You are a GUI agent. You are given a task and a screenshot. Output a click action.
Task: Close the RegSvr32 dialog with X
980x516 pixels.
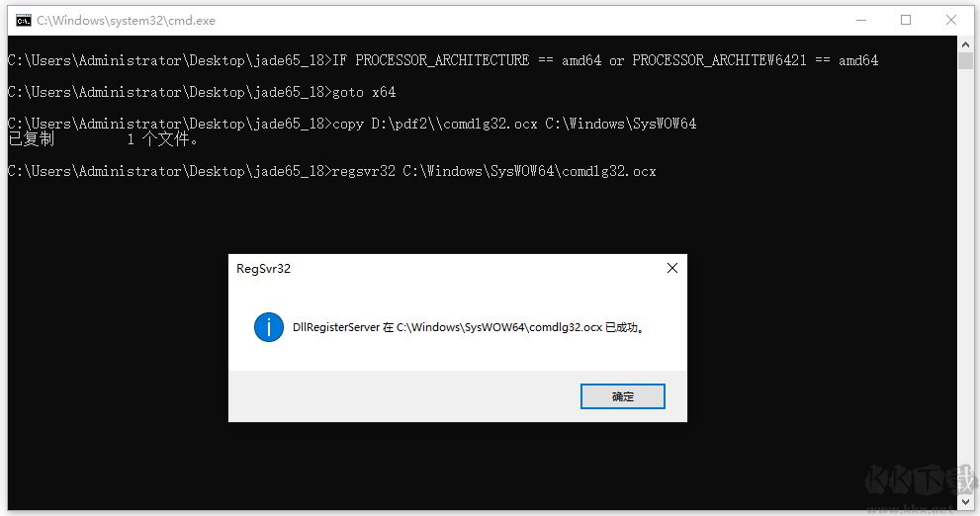[671, 268]
